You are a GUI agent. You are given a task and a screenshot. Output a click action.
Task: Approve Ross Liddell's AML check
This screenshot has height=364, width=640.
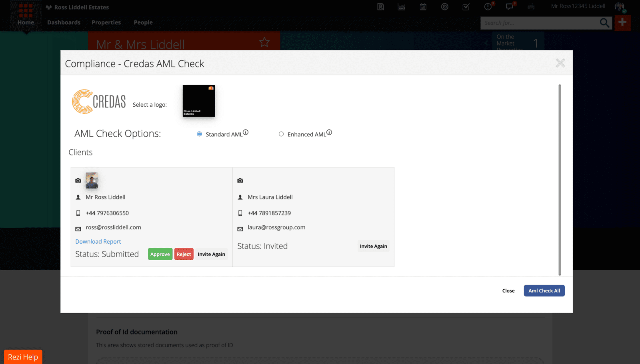click(x=160, y=254)
